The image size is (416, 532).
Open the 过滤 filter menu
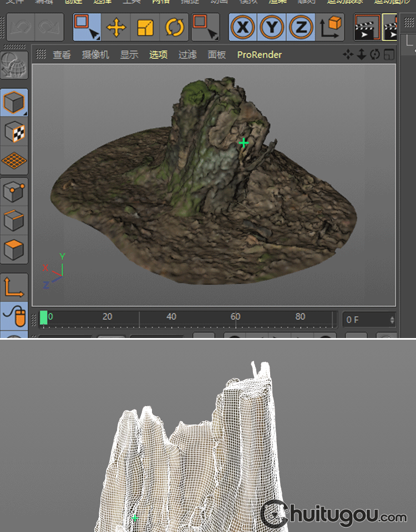(x=187, y=55)
